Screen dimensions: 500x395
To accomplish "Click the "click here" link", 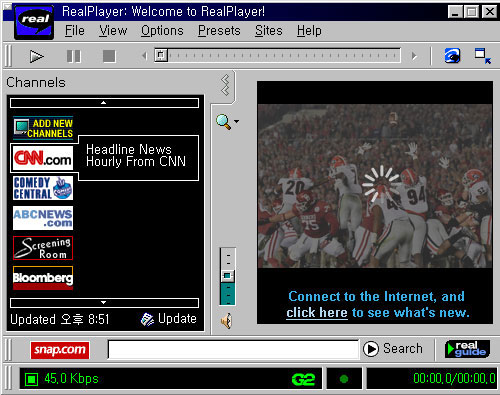I will (317, 313).
